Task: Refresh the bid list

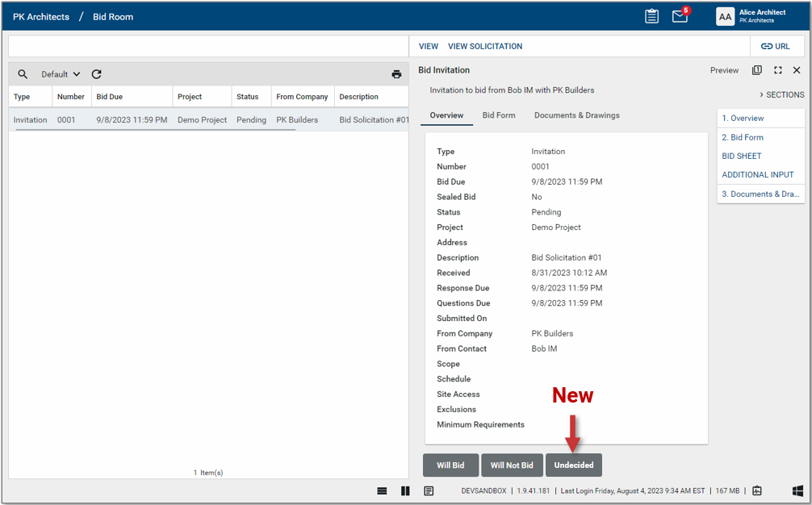Action: 96,74
